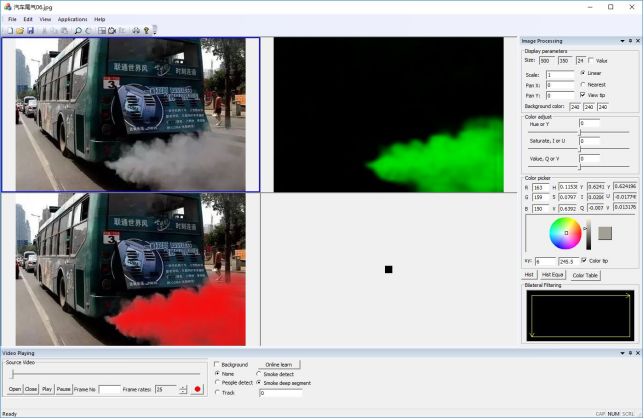The image size is (644, 419).
Task: Open the Applications menu
Action: tap(72, 19)
